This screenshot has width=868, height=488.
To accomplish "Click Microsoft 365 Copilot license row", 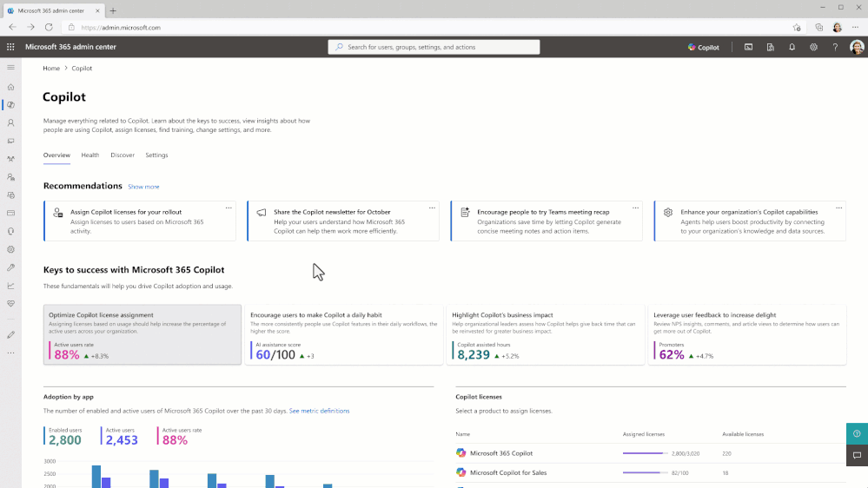I will (651, 453).
